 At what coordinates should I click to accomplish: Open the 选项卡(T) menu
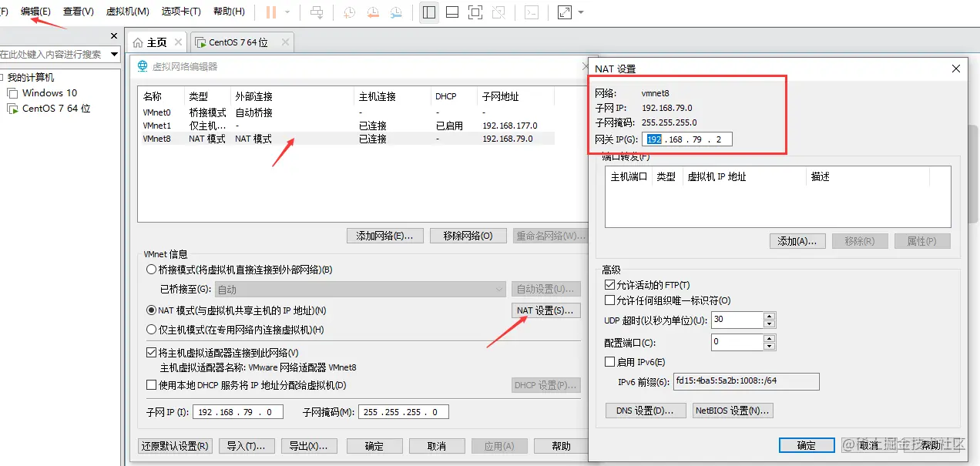(x=181, y=12)
